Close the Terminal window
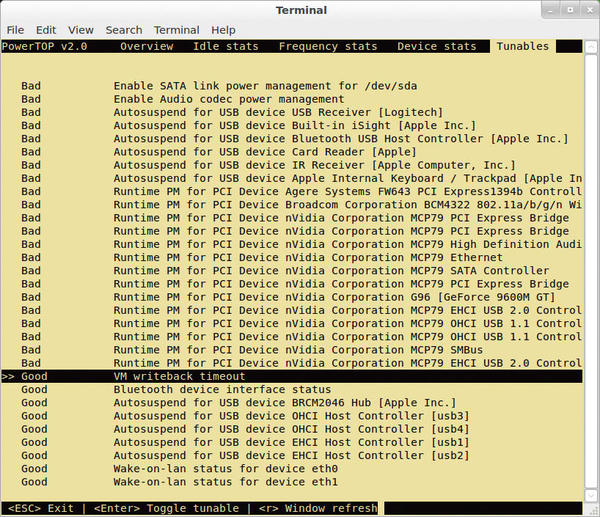Image resolution: width=600 pixels, height=517 pixels. point(590,10)
